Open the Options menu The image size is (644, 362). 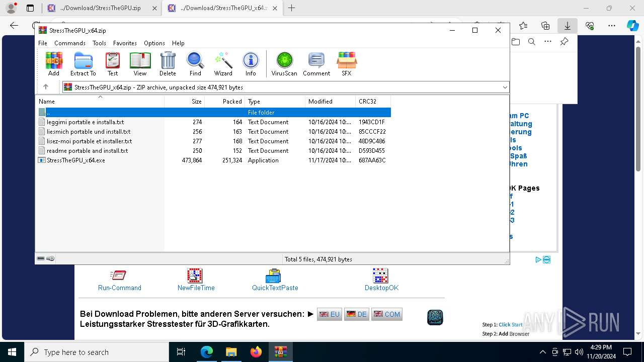(154, 43)
